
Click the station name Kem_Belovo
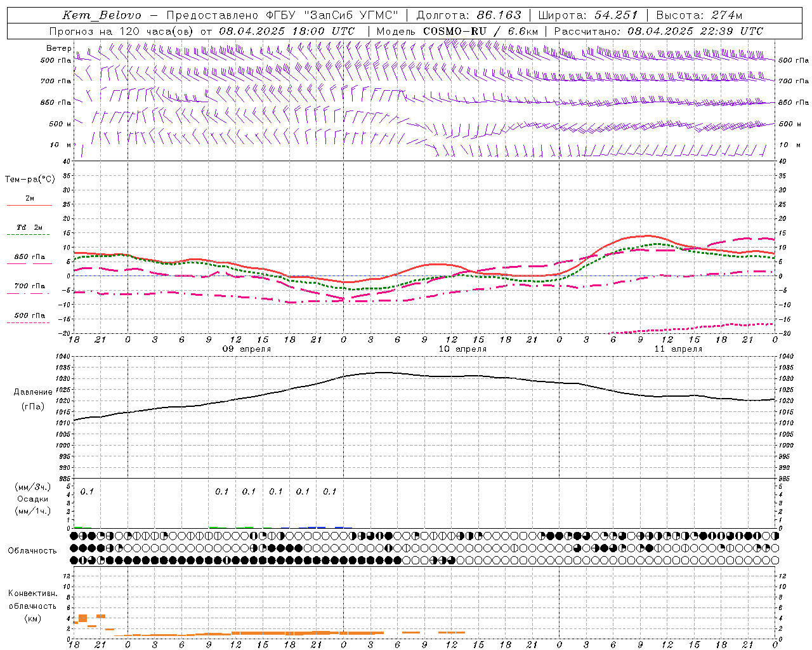click(101, 15)
